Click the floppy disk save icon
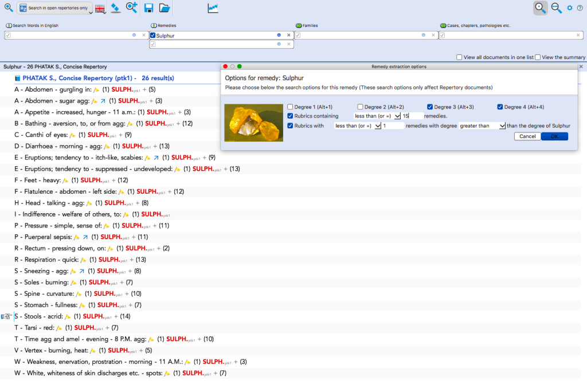This screenshot has width=587, height=392. 149,8
